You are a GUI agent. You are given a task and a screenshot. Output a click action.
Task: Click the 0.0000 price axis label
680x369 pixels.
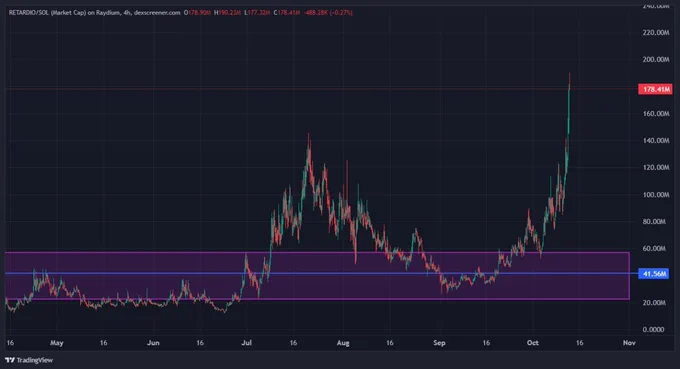click(653, 330)
